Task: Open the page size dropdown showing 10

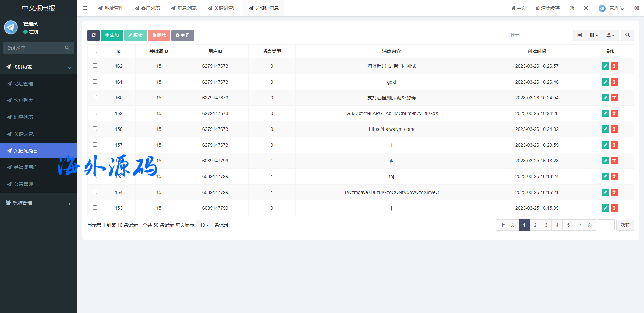Action: pyautogui.click(x=204, y=225)
